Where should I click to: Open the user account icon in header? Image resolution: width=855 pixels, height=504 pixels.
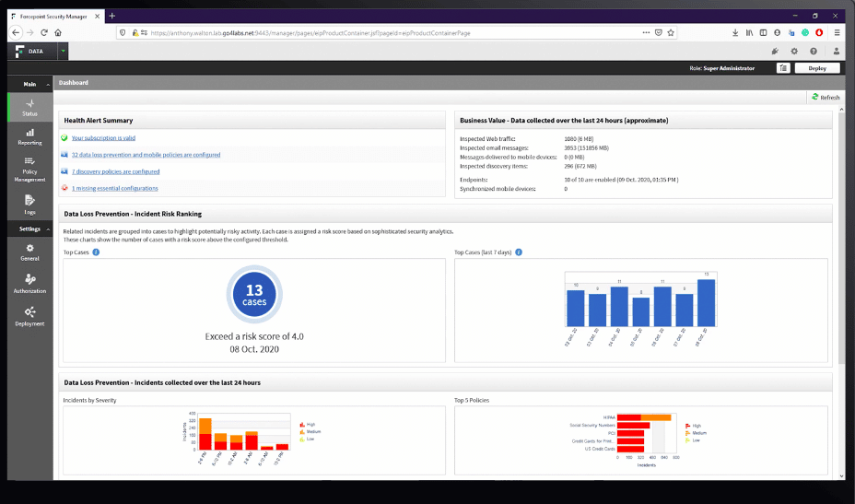point(836,52)
